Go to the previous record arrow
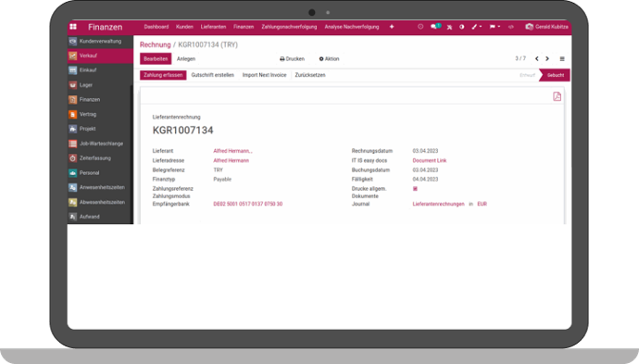This screenshot has width=639, height=364. point(537,58)
